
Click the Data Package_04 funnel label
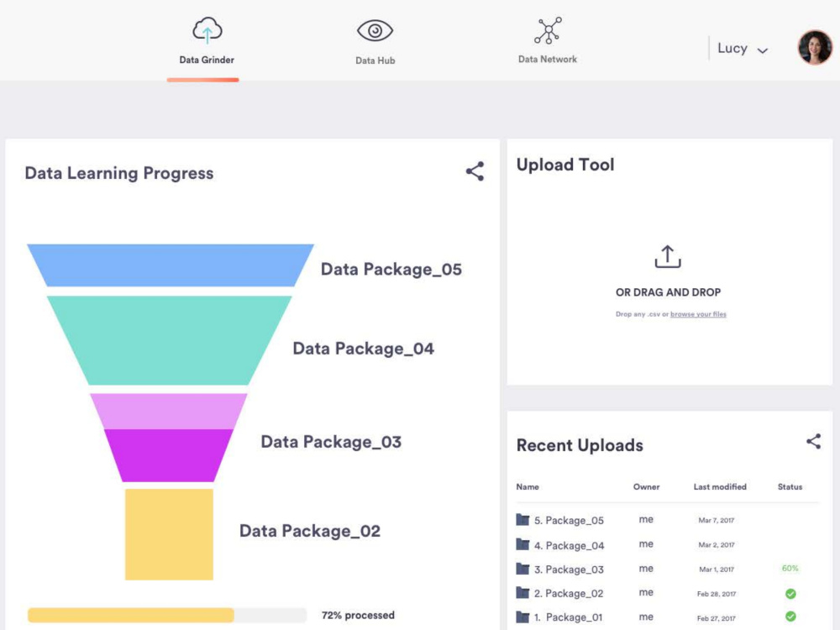coord(363,349)
